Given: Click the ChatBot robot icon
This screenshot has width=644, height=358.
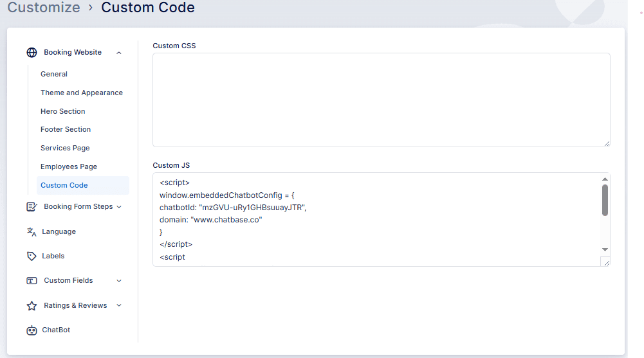Looking at the screenshot, I should pos(32,330).
